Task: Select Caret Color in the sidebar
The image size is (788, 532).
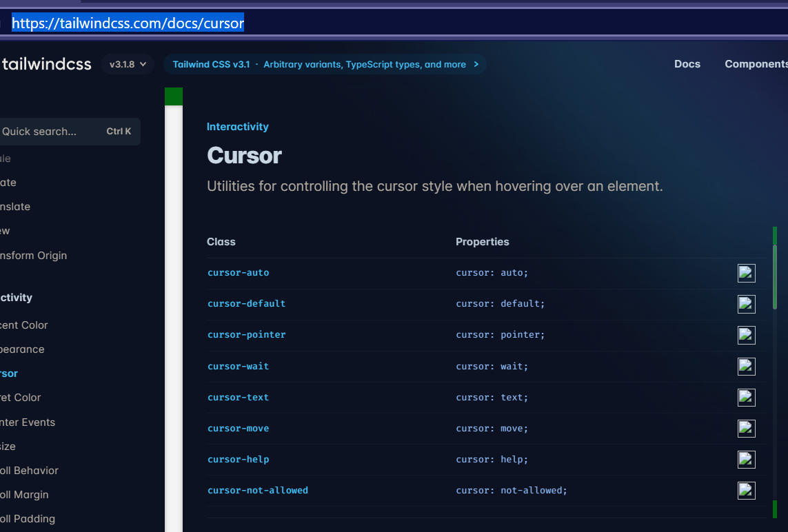Action: click(20, 398)
